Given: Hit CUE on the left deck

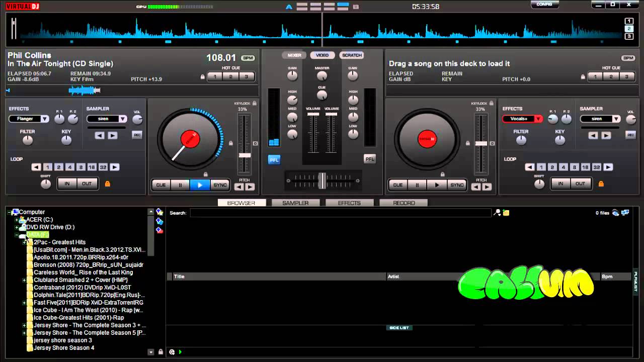Looking at the screenshot, I should 161,185.
